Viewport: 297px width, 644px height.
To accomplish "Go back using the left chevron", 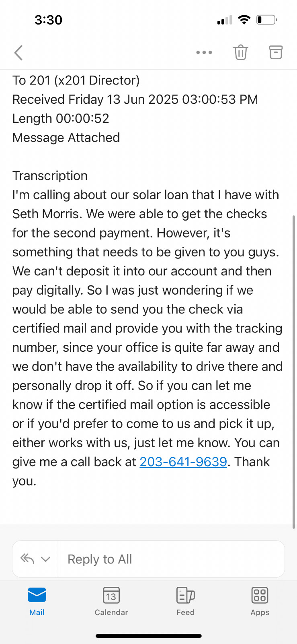I will tap(18, 53).
